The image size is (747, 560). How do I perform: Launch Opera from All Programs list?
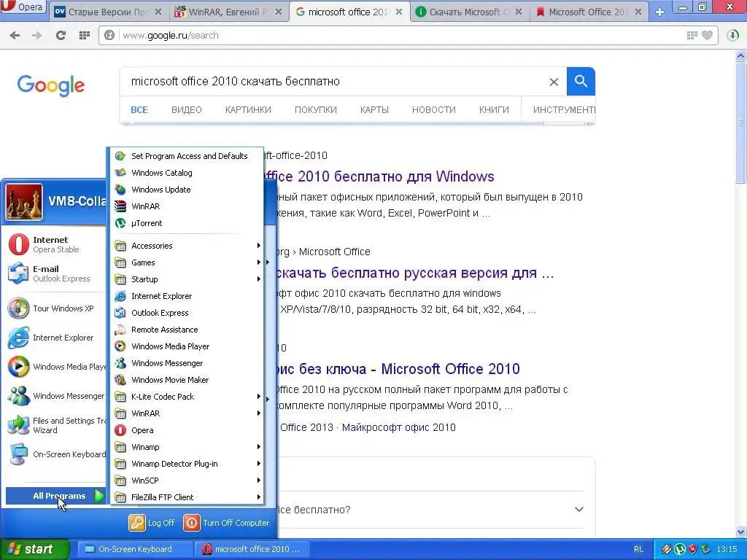coord(187,430)
